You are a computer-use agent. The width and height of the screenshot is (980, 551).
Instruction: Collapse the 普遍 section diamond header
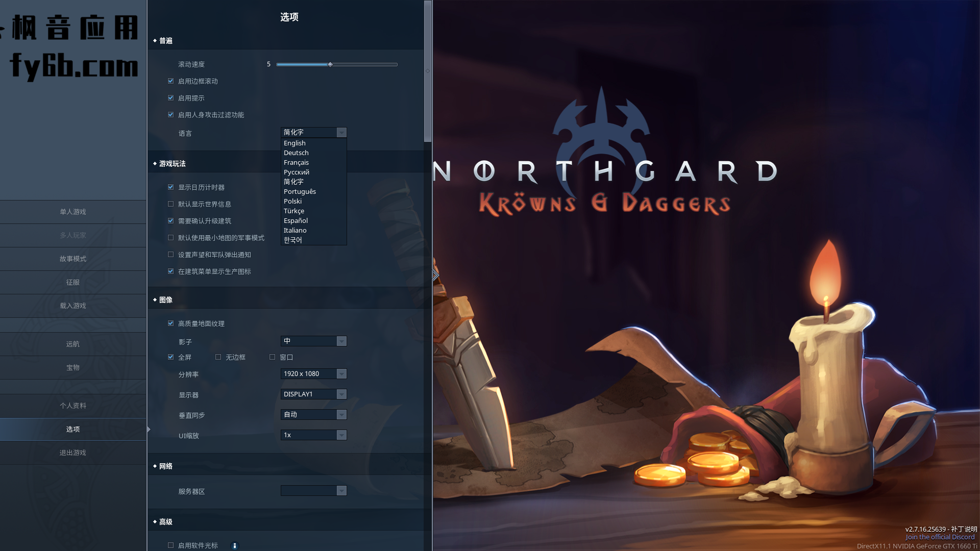[163, 41]
